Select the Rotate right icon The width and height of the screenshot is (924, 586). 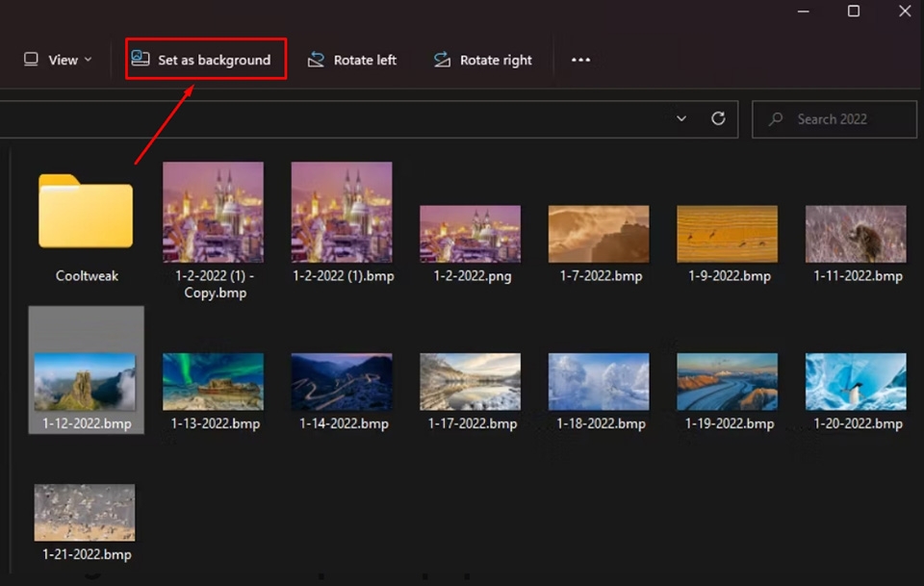click(x=442, y=59)
